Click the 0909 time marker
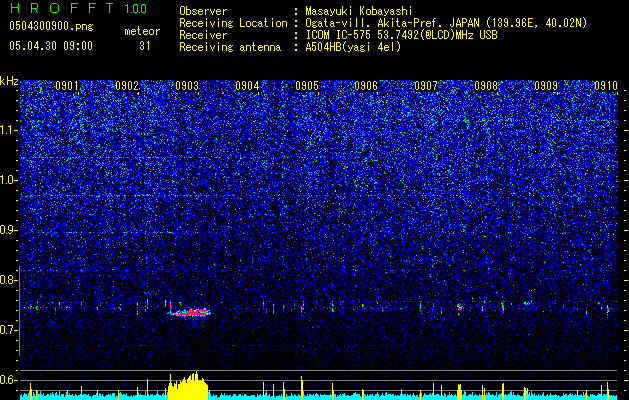 546,86
